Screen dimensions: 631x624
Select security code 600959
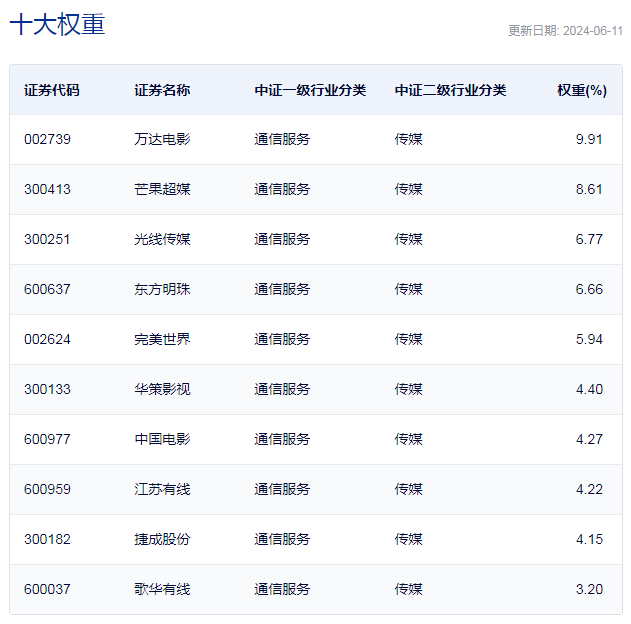click(x=47, y=489)
